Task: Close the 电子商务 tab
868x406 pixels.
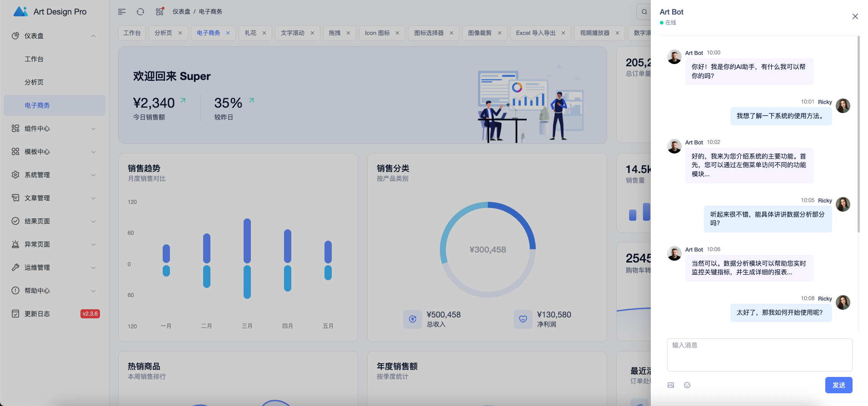Action: pos(228,33)
